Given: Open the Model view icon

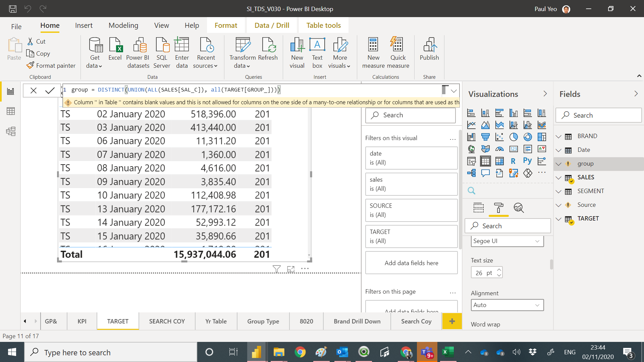Looking at the screenshot, I should (10, 131).
